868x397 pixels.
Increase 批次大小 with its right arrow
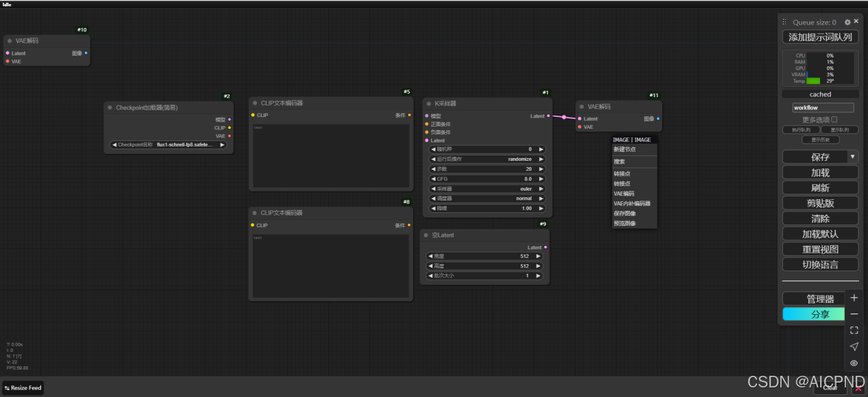pyautogui.click(x=538, y=275)
